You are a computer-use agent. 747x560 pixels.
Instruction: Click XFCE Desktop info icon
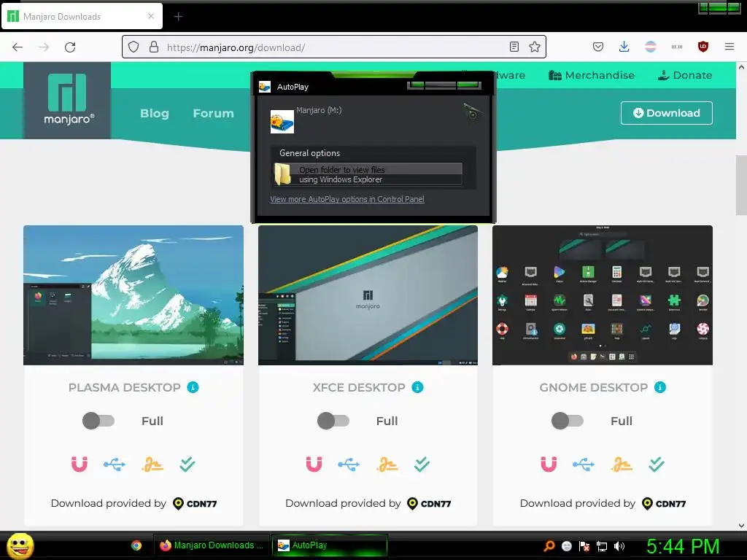pyautogui.click(x=417, y=387)
